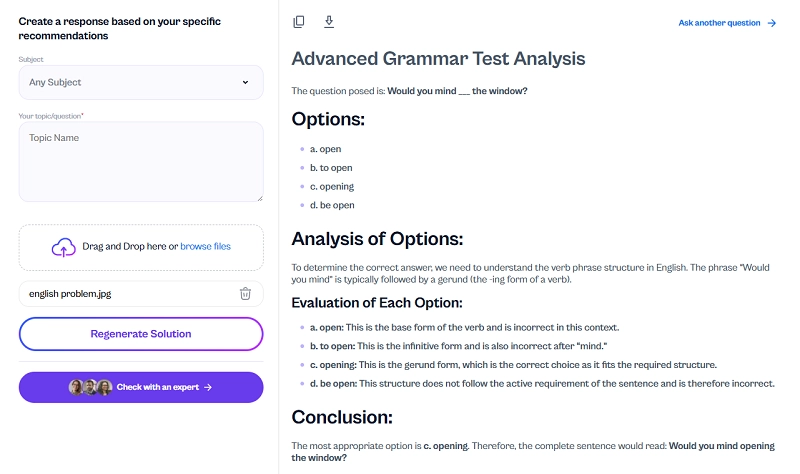The width and height of the screenshot is (800, 474).
Task: Click the Subject dropdown chevron arrow
Action: [245, 82]
